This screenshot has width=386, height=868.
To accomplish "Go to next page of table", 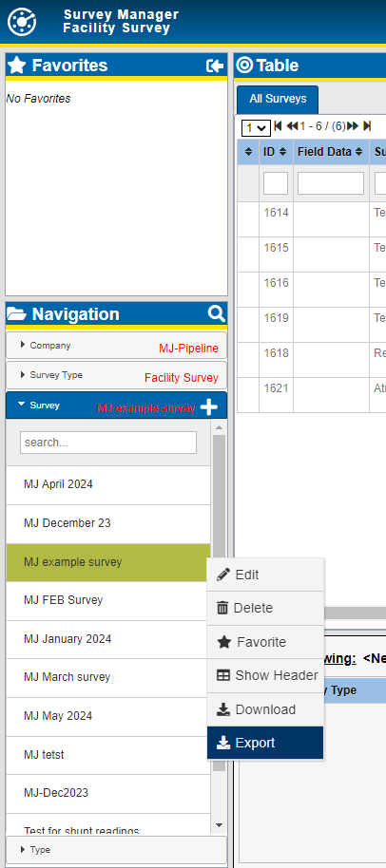I will click(352, 126).
